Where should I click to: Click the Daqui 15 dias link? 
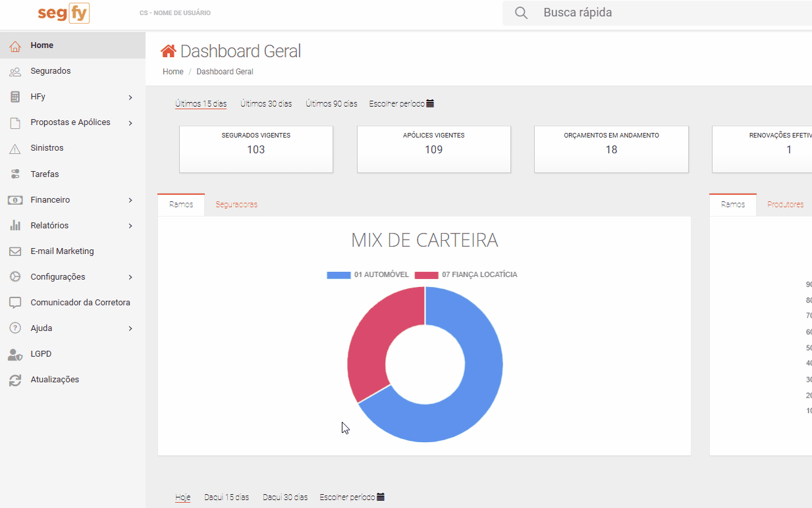227,497
